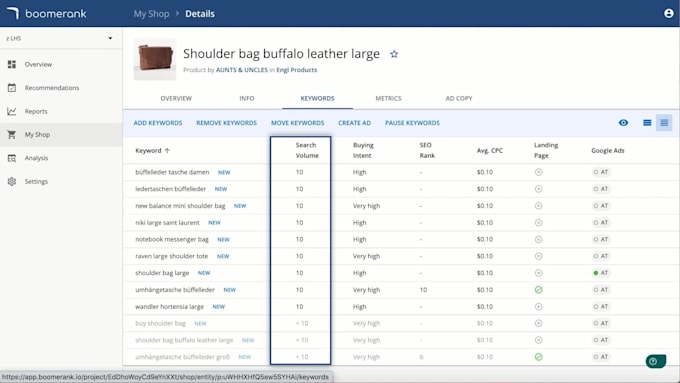Open the Ad Copy tab
The width and height of the screenshot is (680, 383).
(459, 98)
